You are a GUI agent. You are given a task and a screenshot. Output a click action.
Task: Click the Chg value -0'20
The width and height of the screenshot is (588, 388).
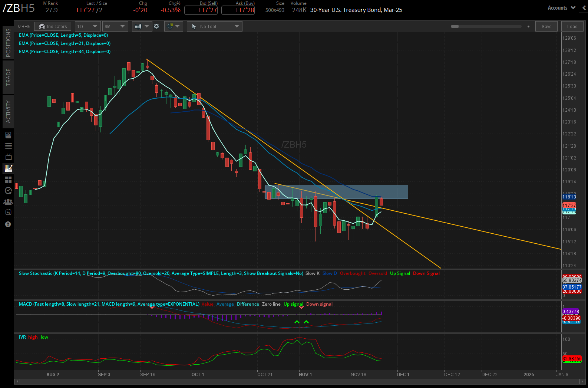coord(140,10)
